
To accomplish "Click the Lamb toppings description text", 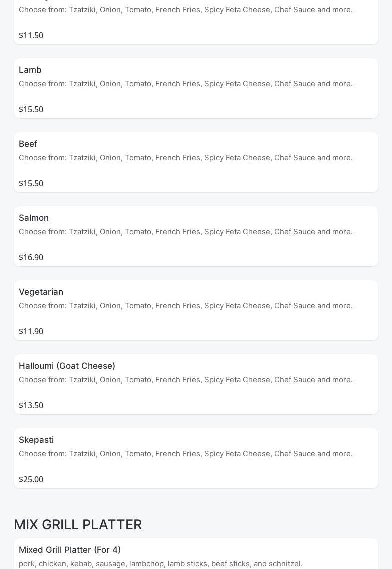I will click(186, 84).
